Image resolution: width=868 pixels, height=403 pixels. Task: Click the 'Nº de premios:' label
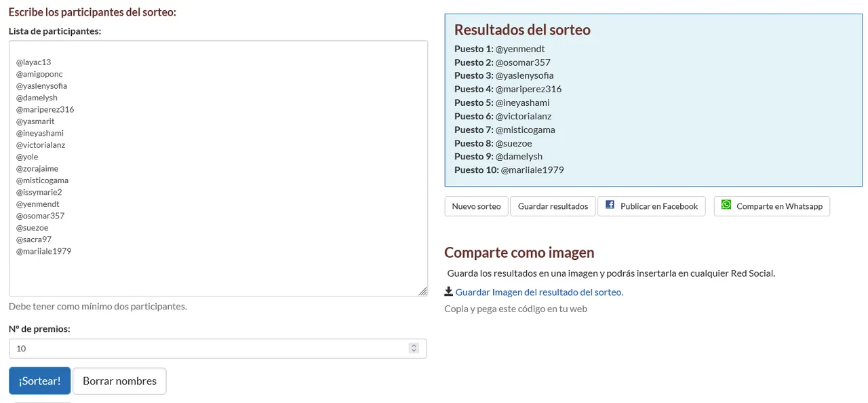click(x=39, y=329)
